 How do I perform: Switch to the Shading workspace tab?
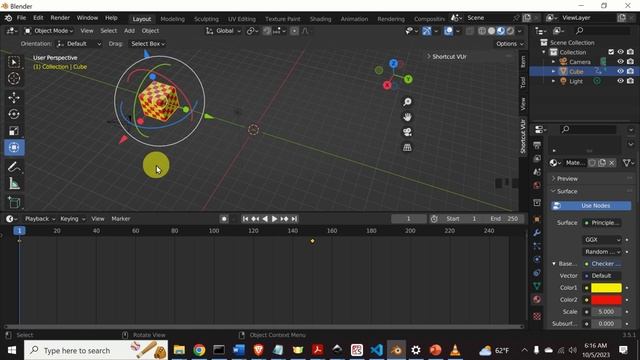(x=320, y=19)
